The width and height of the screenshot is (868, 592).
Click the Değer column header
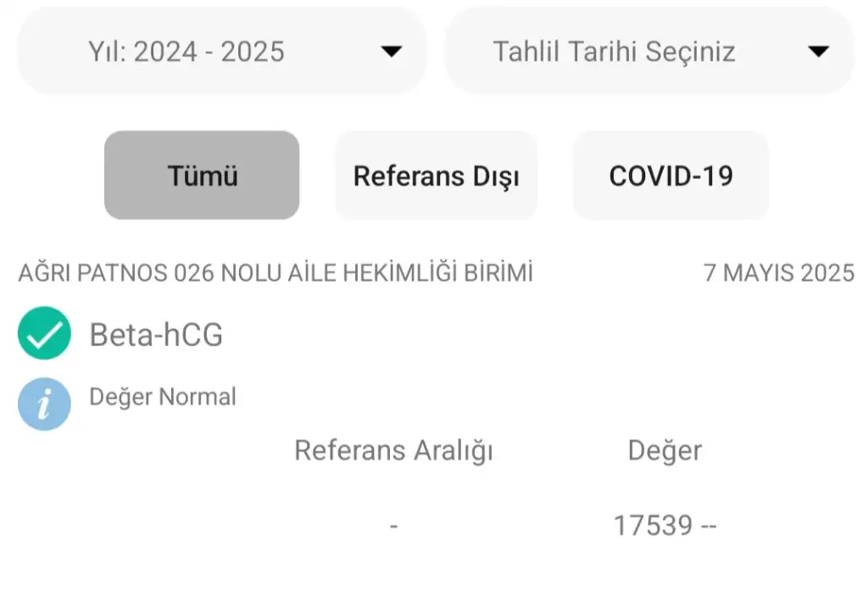coord(665,450)
